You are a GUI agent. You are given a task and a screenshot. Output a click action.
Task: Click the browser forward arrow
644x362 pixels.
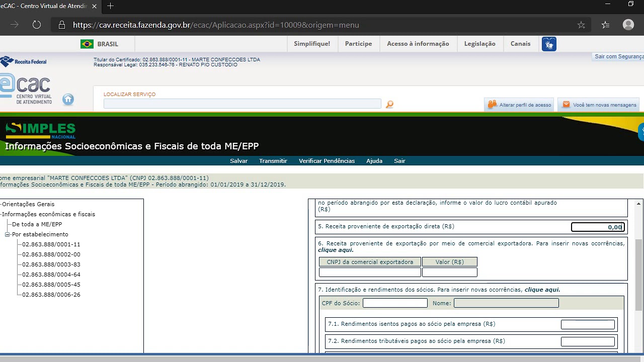point(14,25)
